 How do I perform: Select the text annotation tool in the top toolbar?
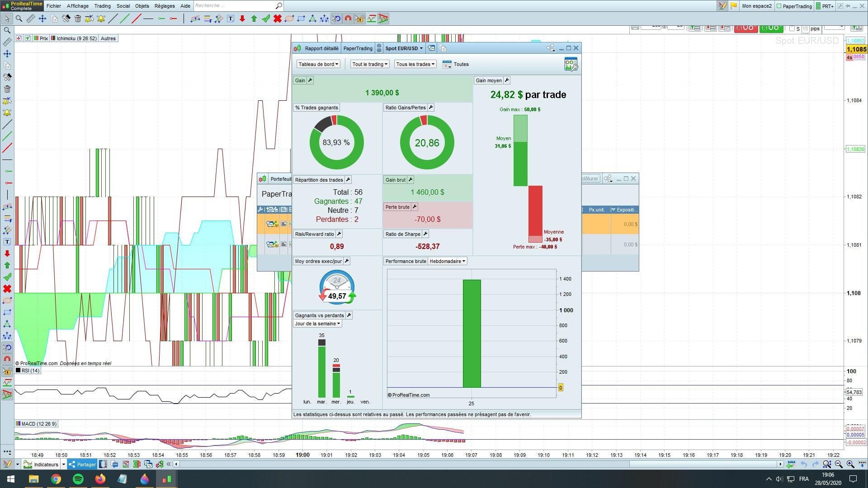(231, 19)
